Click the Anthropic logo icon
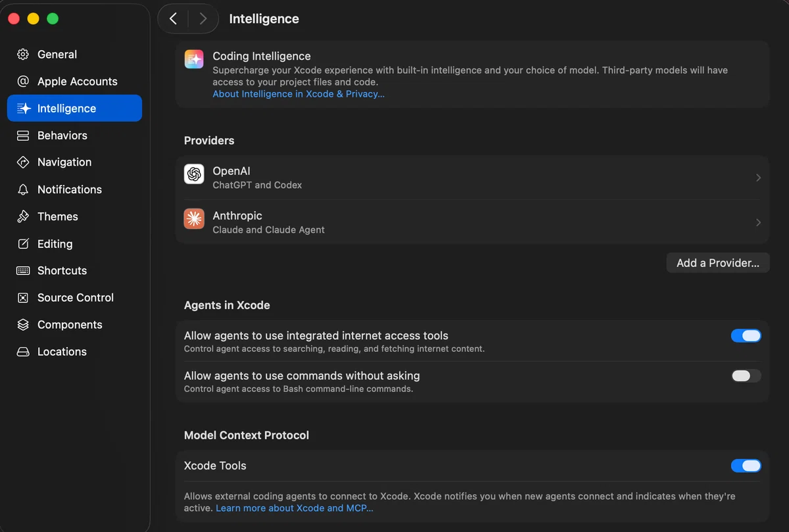 194,218
